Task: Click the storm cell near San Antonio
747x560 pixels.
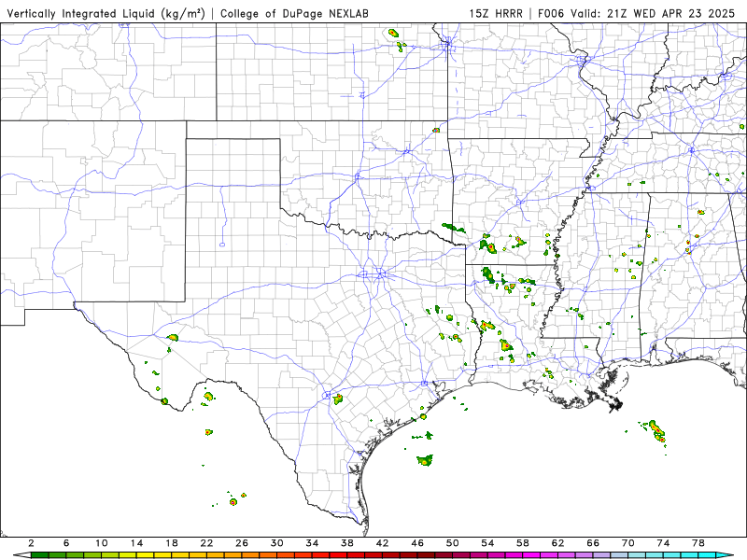Action: pos(338,399)
